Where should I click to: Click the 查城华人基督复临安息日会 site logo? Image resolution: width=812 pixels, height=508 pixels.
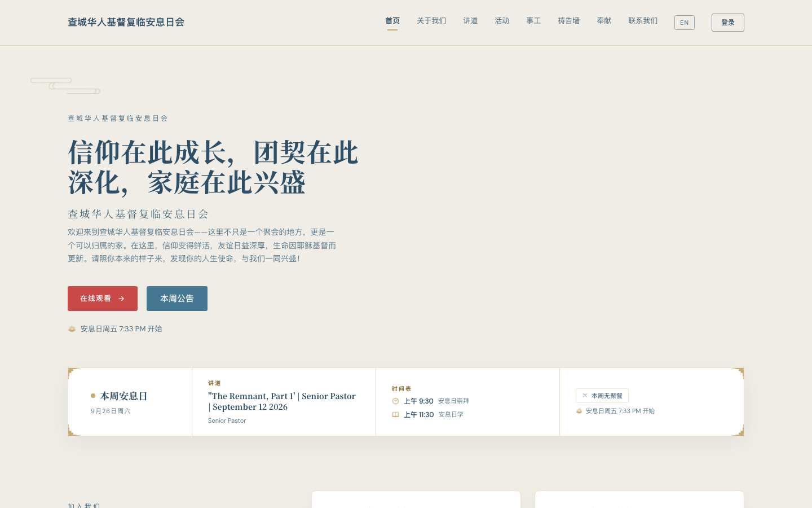tap(126, 22)
